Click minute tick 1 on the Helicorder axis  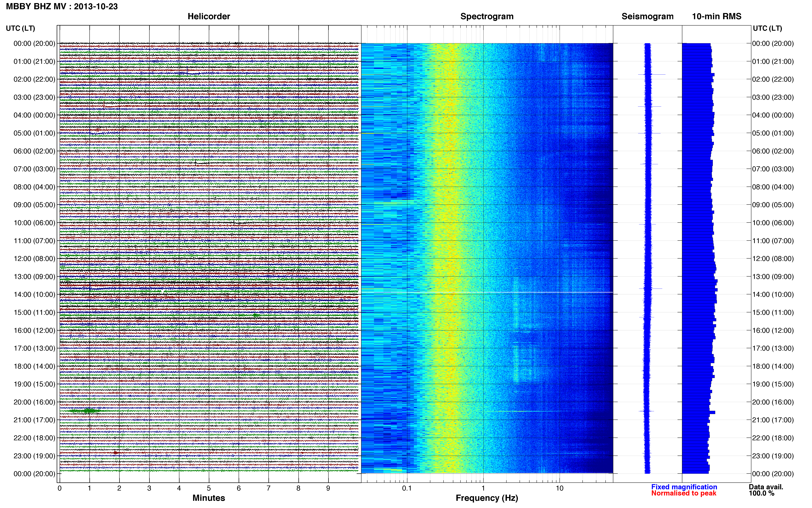tap(89, 488)
